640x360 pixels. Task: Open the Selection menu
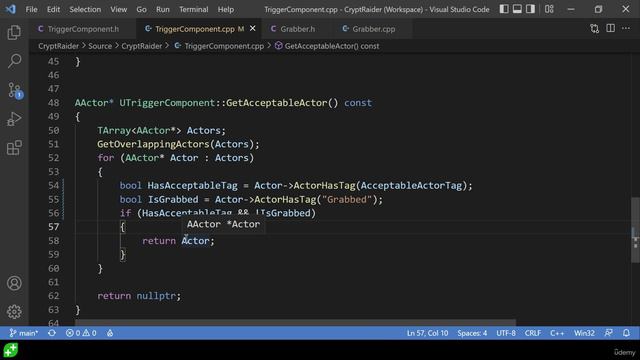pyautogui.click(x=85, y=9)
